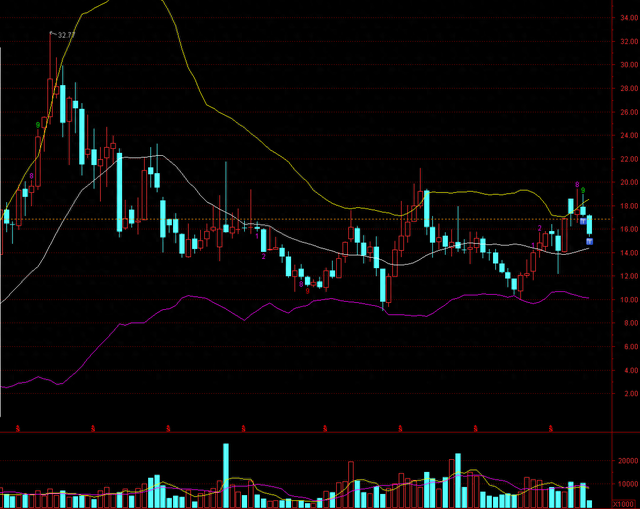Click the 10000 volume axis label
The height and width of the screenshot is (509, 640).
(629, 484)
